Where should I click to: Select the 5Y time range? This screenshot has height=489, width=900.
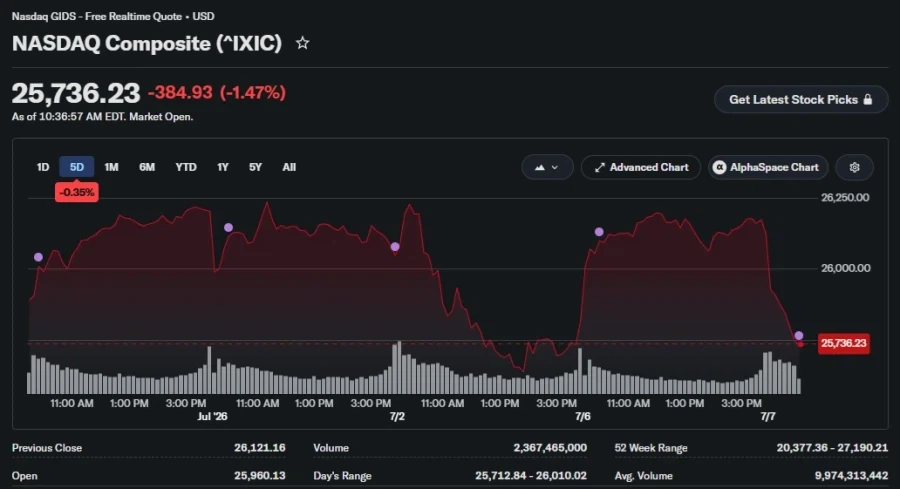[x=255, y=167]
